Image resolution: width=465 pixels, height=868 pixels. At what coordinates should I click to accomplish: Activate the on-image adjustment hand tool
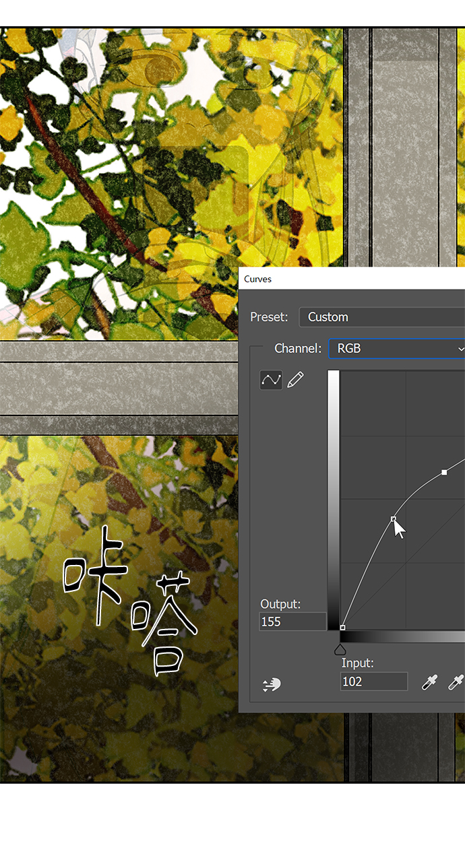(272, 684)
